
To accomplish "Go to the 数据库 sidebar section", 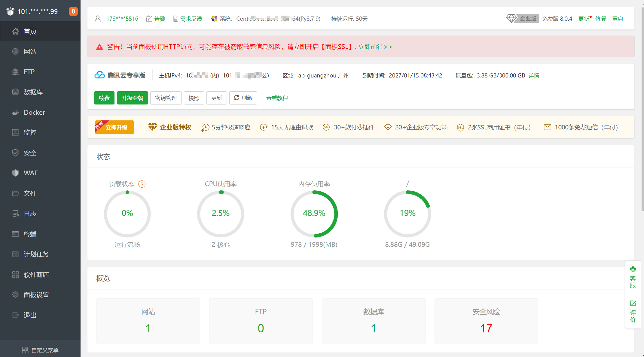I will tap(33, 92).
